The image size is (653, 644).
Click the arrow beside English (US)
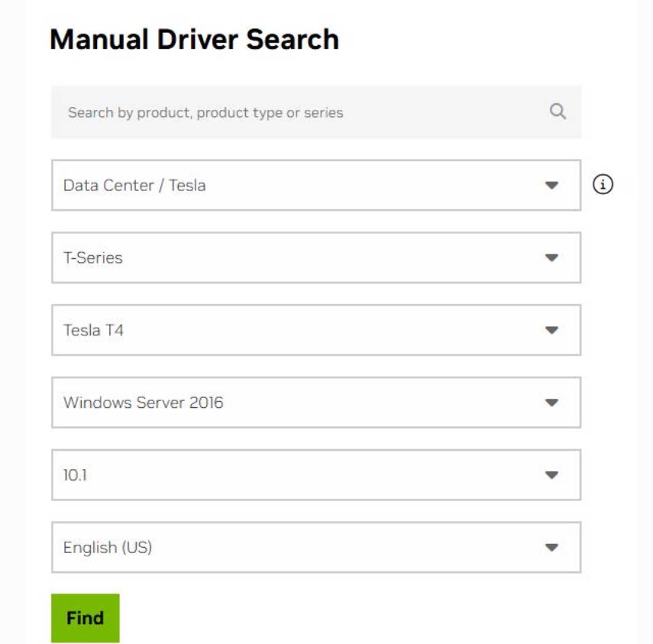(551, 548)
